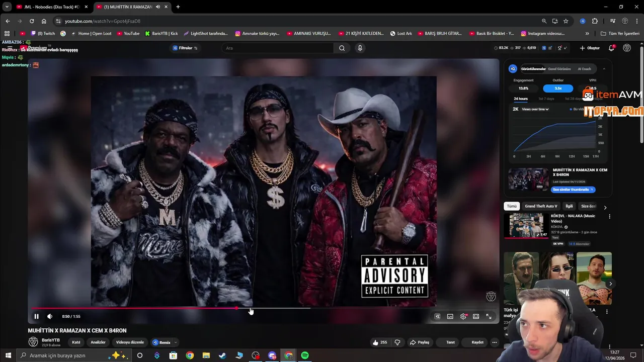The width and height of the screenshot is (644, 362).
Task: Click the Remix button
Action: tap(162, 342)
